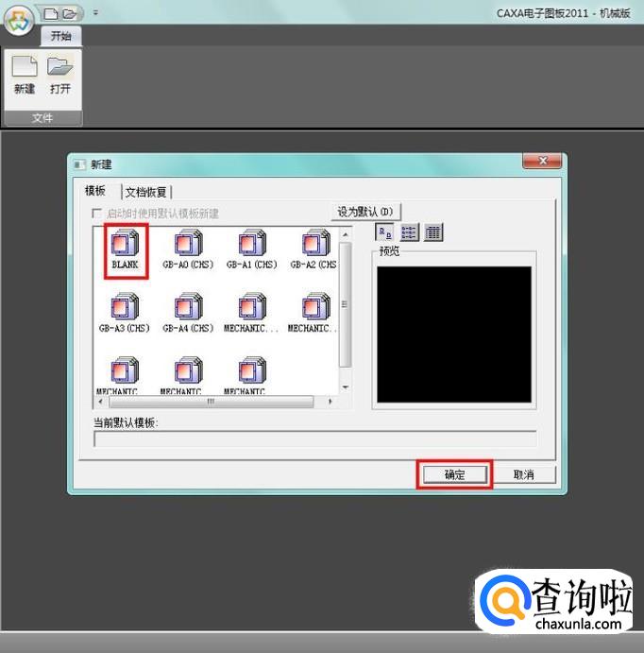
Task: Click the 取消 button
Action: pos(524,474)
